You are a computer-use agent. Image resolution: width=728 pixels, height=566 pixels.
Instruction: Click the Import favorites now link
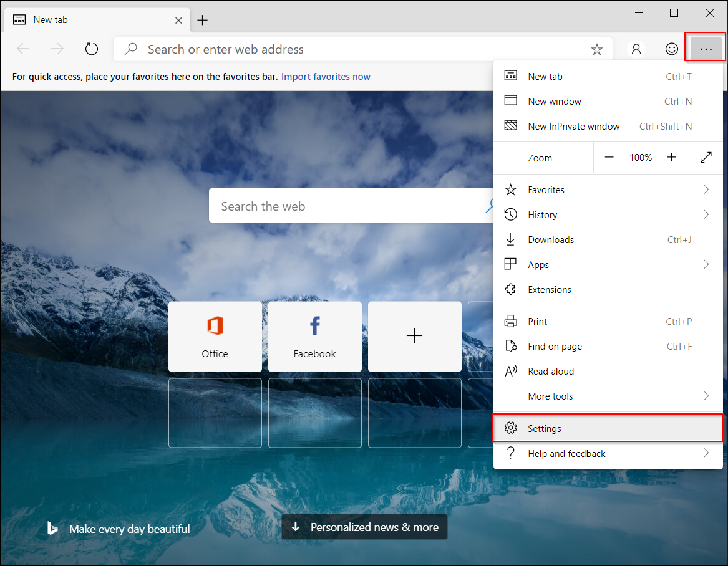[326, 77]
